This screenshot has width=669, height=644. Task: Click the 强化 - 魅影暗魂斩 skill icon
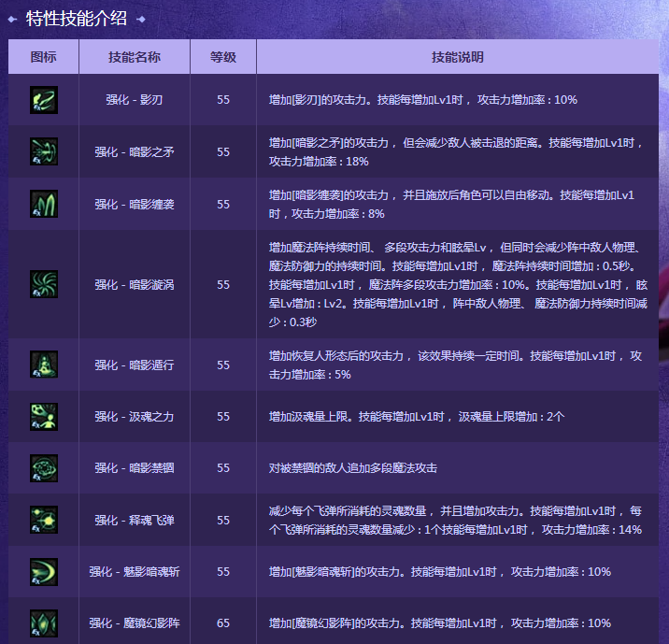[44, 572]
